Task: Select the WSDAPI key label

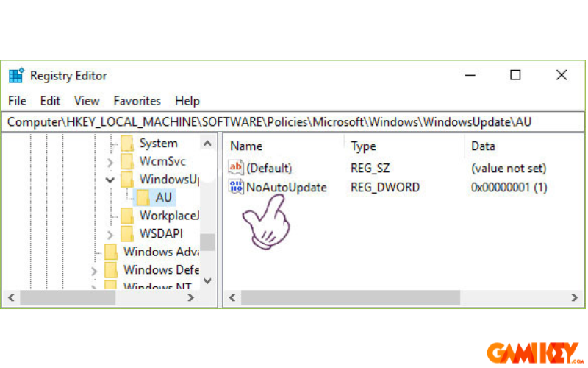Action: 161,233
